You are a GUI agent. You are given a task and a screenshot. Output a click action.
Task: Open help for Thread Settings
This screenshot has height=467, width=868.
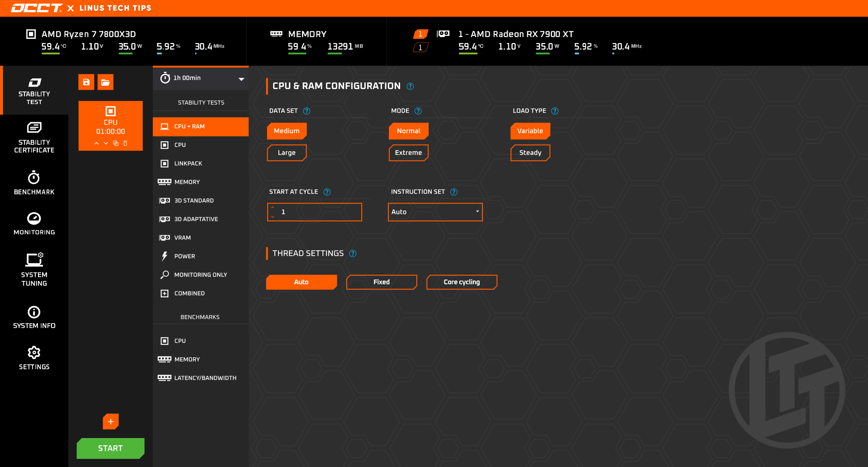coord(353,253)
